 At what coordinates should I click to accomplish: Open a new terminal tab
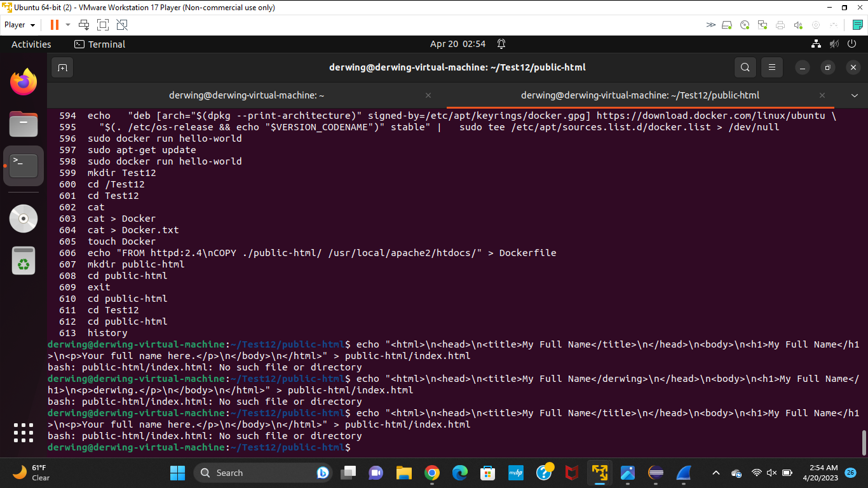click(62, 67)
